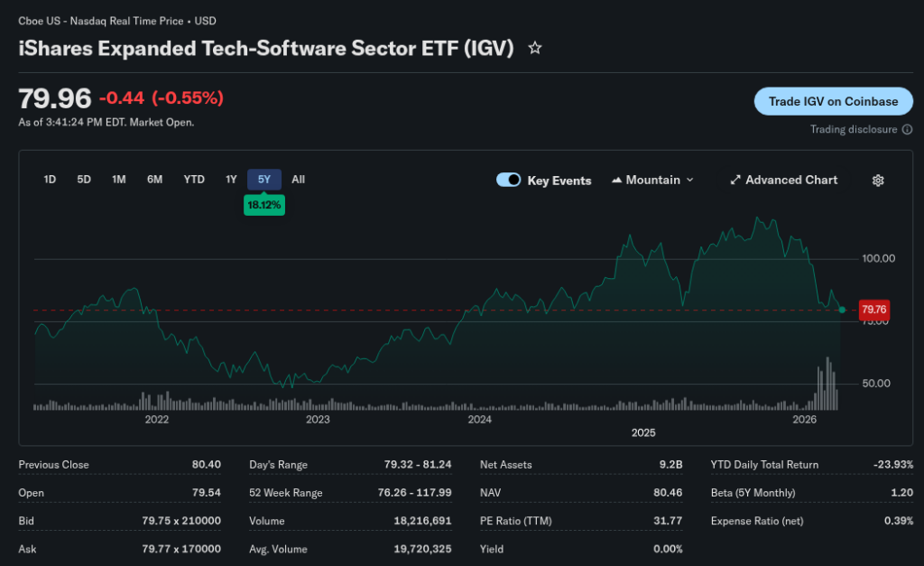The height and width of the screenshot is (566, 924).
Task: Click the 2024 label on chart timeline
Action: click(479, 419)
